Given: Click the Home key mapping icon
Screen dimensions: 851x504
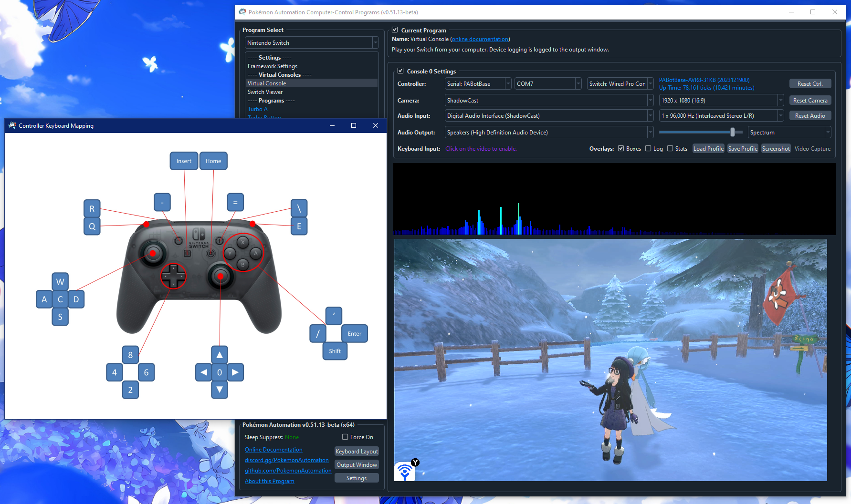Looking at the screenshot, I should tap(213, 161).
